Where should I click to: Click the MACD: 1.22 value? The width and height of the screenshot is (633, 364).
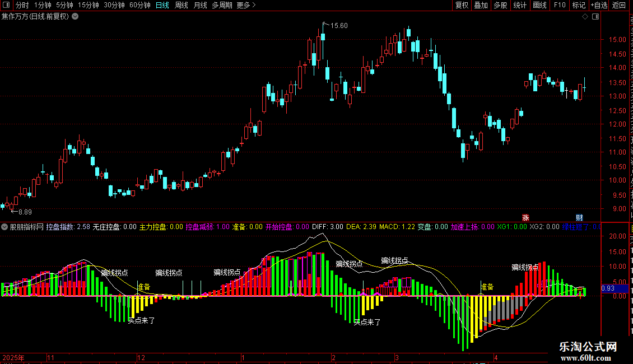(397, 227)
